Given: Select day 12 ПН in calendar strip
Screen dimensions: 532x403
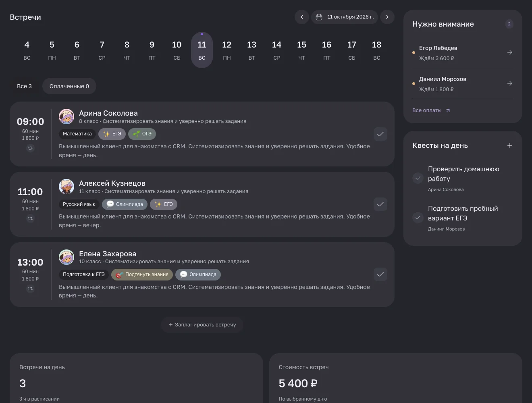Looking at the screenshot, I should [227, 50].
